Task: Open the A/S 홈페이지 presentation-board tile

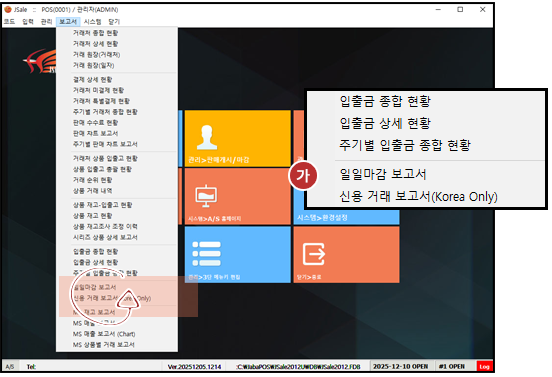Action: [x=238, y=196]
